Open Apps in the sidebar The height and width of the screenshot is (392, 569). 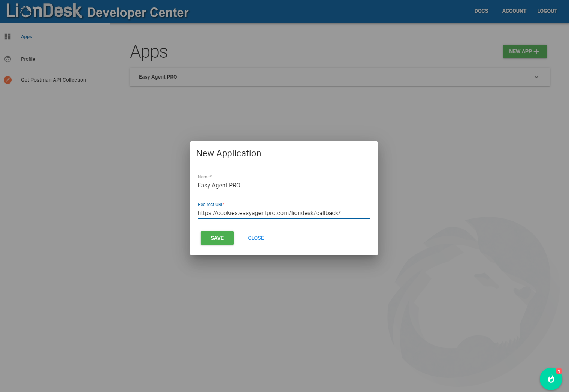[x=26, y=37]
